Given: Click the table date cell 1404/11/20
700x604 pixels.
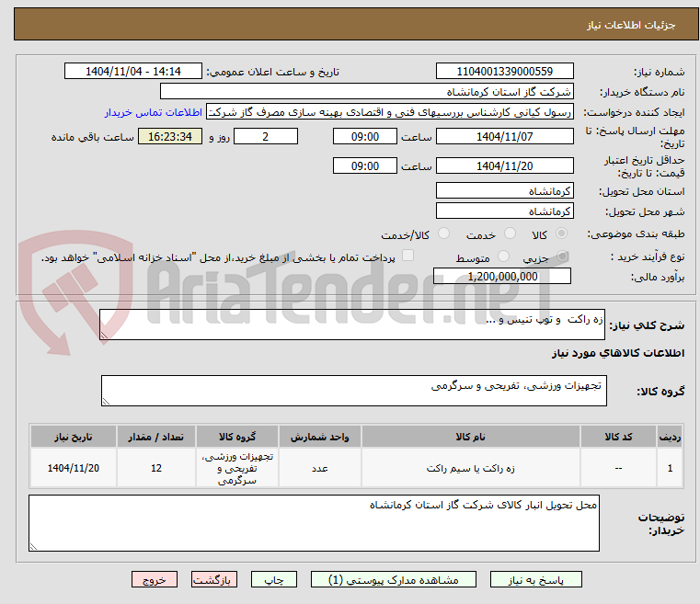Looking at the screenshot, I should [74, 468].
